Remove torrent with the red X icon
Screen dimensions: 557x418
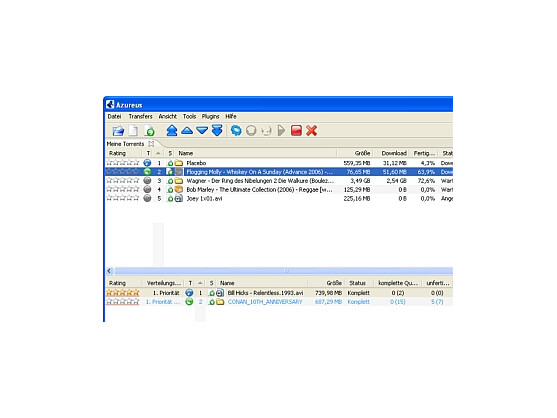(x=312, y=131)
